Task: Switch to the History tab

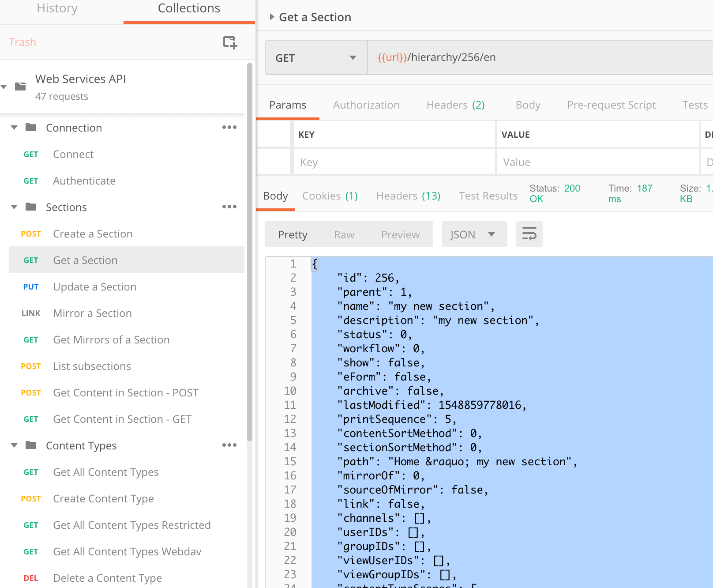Action: coord(57,8)
